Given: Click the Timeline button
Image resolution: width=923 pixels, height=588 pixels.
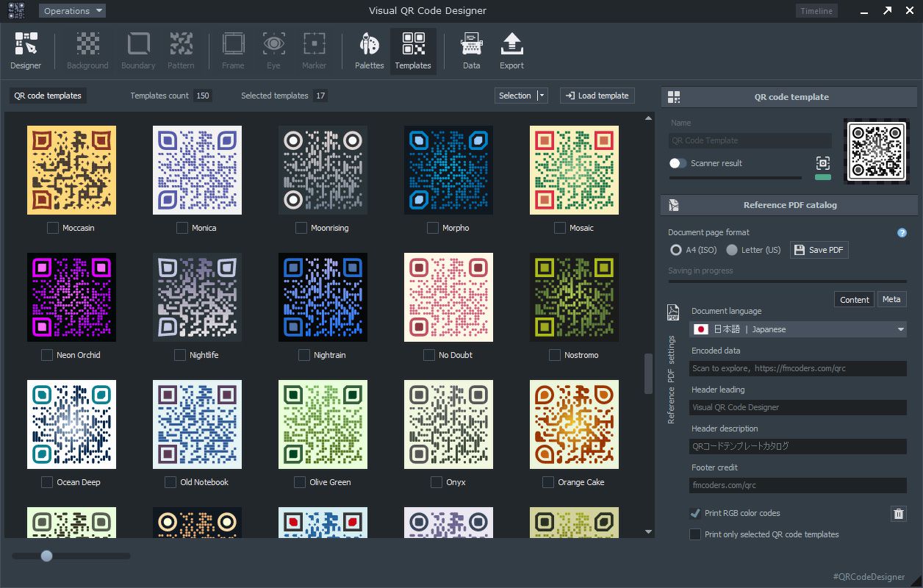Looking at the screenshot, I should pyautogui.click(x=816, y=11).
